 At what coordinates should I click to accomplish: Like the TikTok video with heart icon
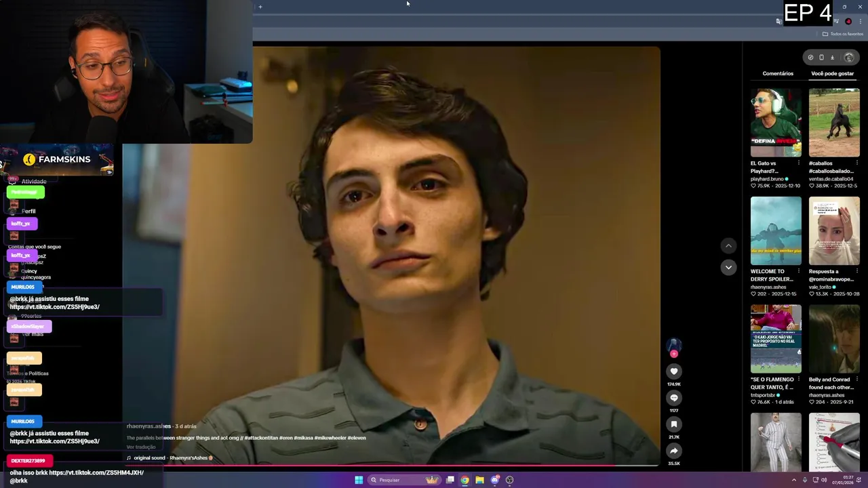(673, 371)
